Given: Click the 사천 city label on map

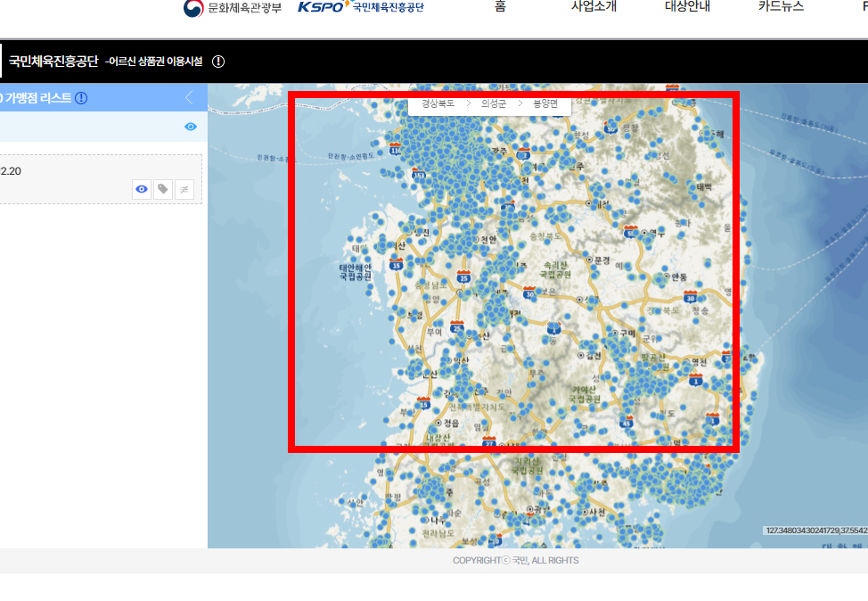Looking at the screenshot, I should tap(597, 513).
